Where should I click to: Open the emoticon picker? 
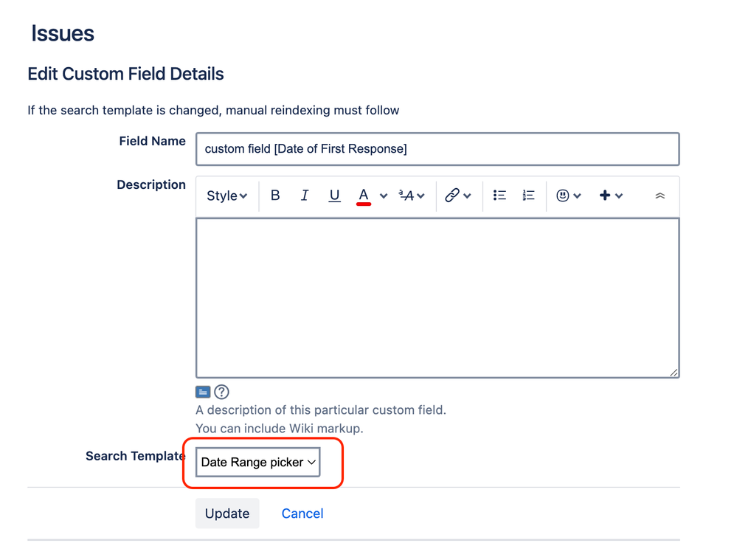tap(569, 196)
